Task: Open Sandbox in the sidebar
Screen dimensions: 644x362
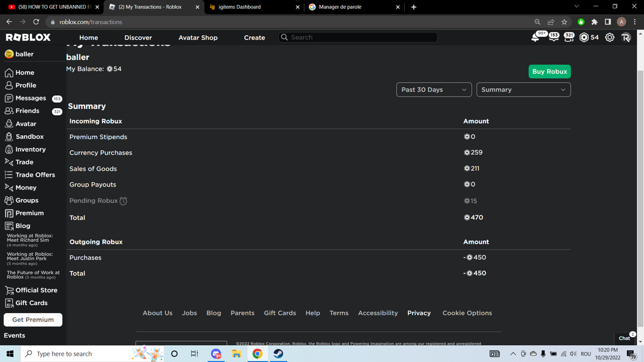Action: 29,137
